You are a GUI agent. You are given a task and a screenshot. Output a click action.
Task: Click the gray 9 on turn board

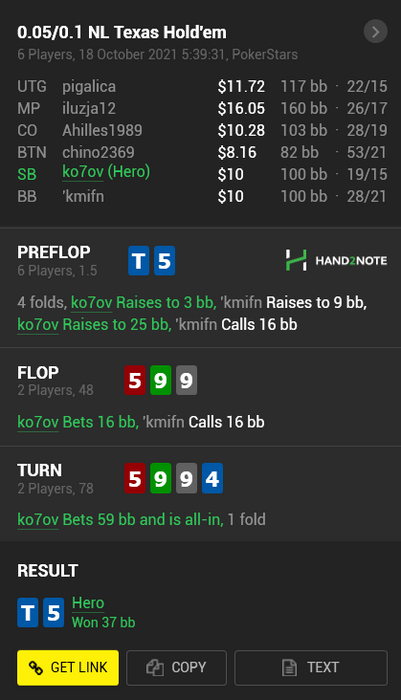coord(186,478)
